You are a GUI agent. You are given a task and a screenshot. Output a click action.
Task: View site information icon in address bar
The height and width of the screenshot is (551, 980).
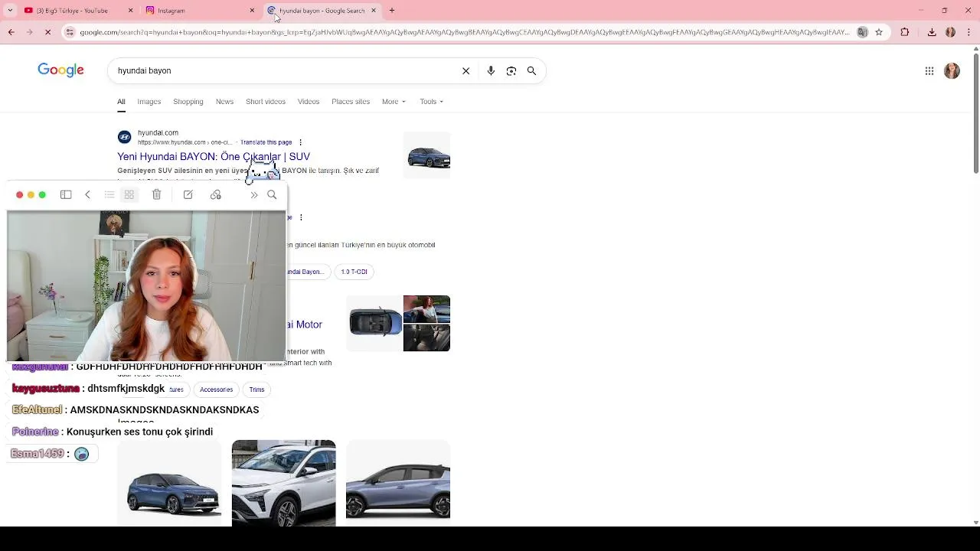70,32
